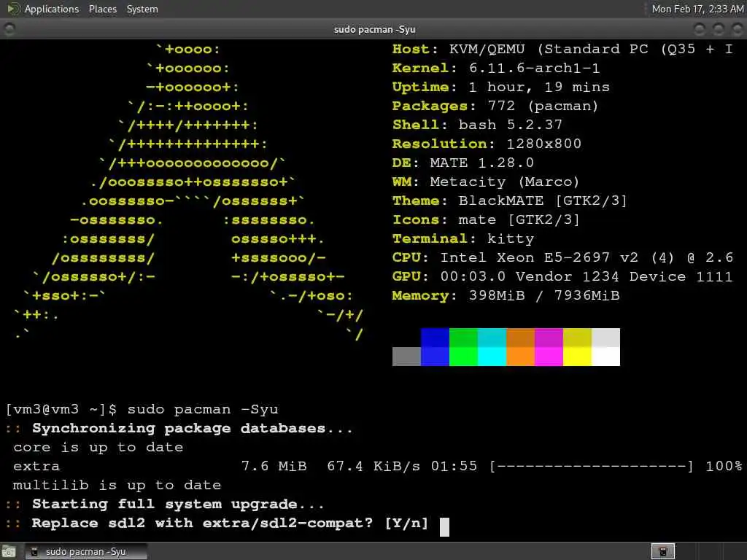Open the Places menu
The image size is (747, 560).
[102, 9]
